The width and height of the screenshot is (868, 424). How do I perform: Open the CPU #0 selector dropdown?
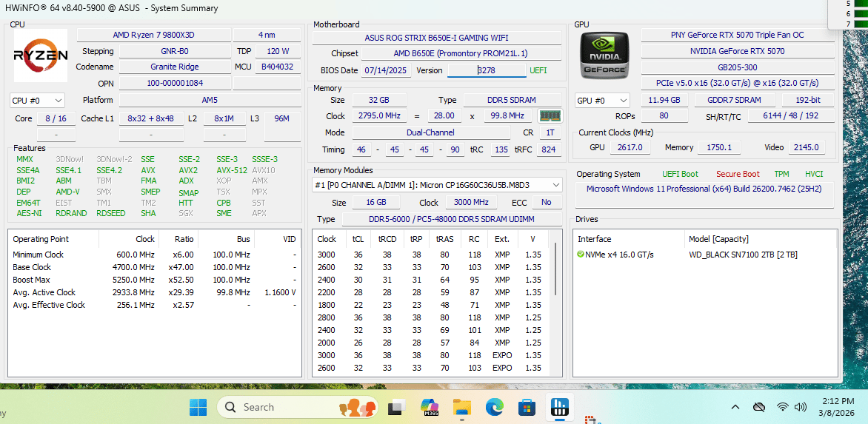click(x=38, y=101)
